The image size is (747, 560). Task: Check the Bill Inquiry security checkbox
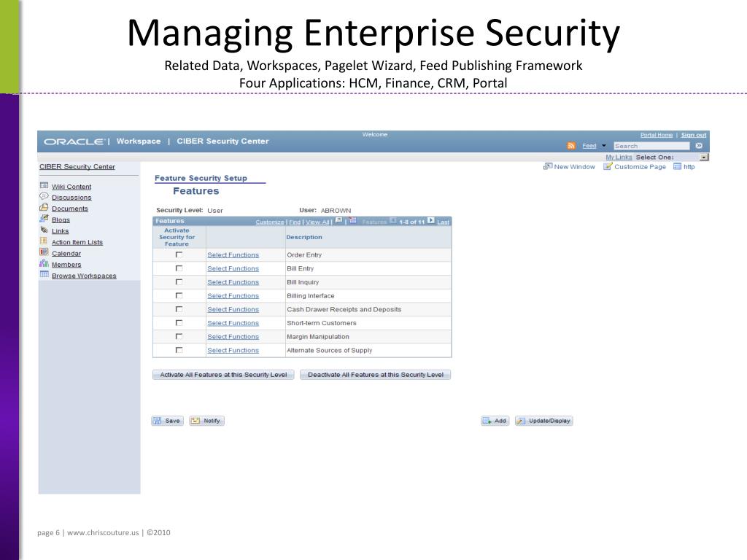click(x=179, y=282)
